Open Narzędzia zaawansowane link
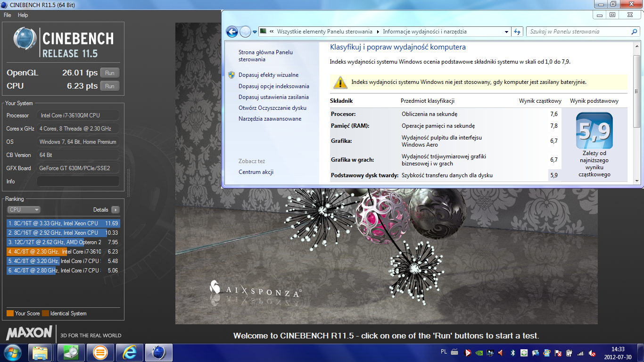Image resolution: width=644 pixels, height=362 pixels. click(x=270, y=119)
